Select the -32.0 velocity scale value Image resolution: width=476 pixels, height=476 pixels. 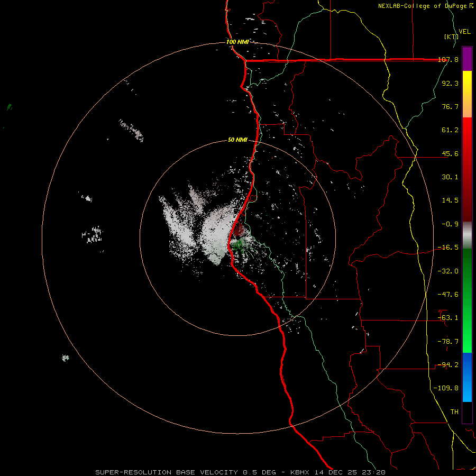448,271
